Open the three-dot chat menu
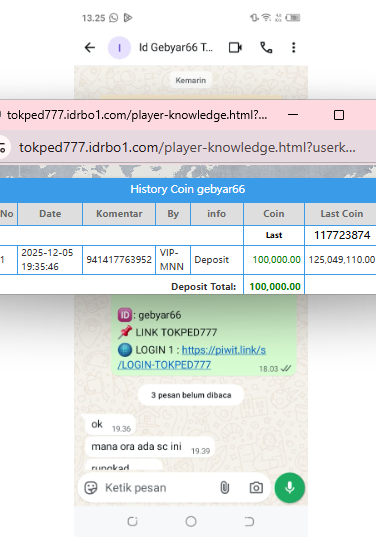The image size is (376, 543). click(x=294, y=47)
